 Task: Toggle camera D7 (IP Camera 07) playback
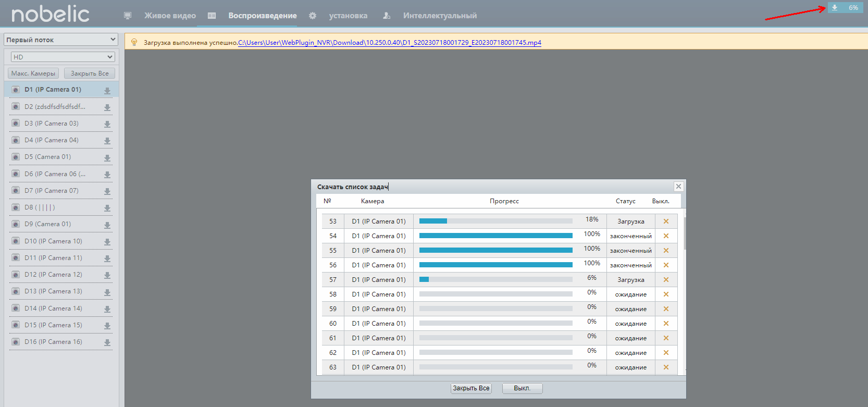click(x=16, y=191)
